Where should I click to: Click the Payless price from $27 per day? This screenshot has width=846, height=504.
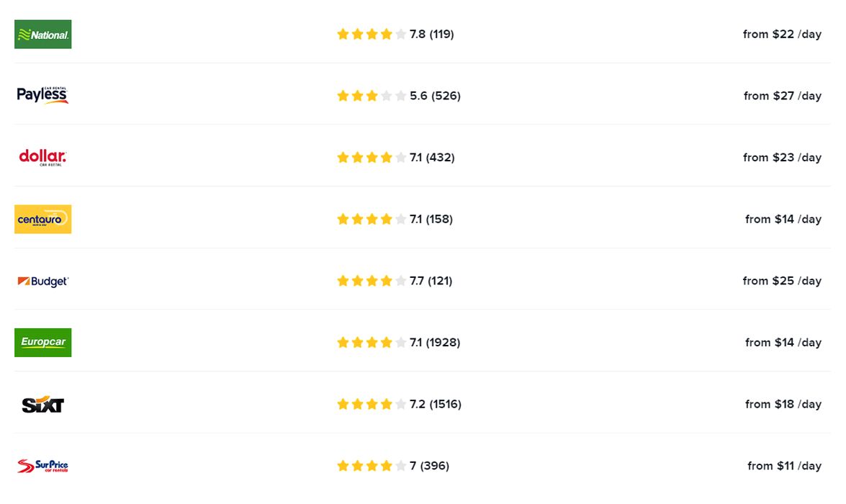(x=782, y=96)
